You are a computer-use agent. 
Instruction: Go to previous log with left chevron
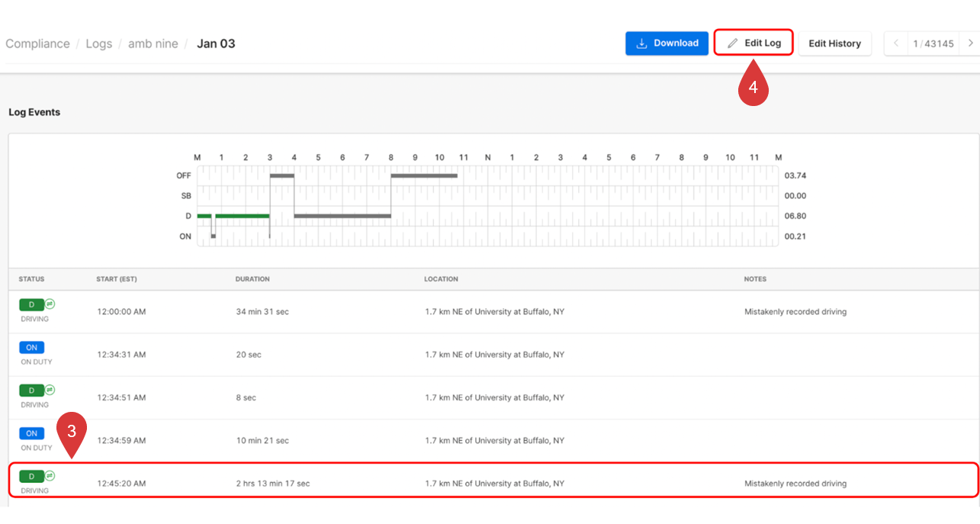896,43
